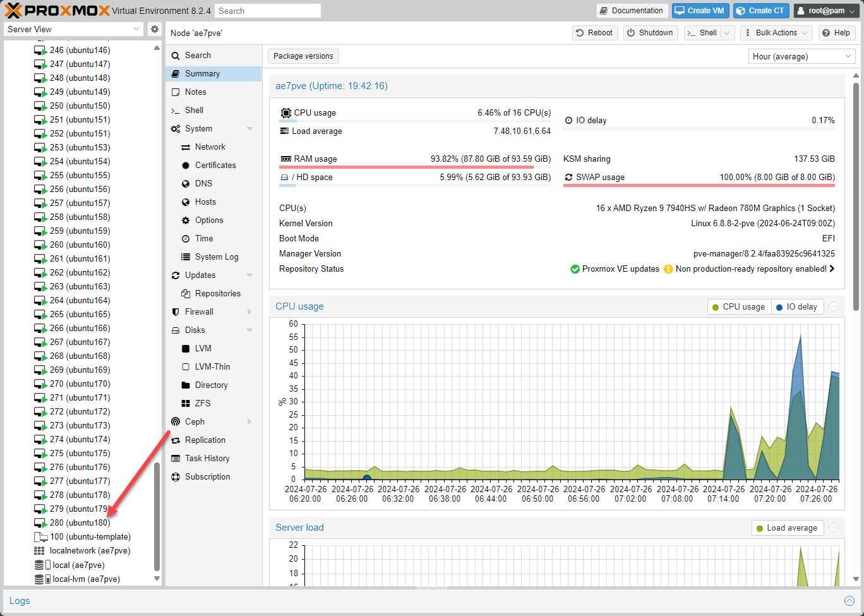Click the Firewall shield icon
This screenshot has height=616, width=864.
(x=176, y=311)
